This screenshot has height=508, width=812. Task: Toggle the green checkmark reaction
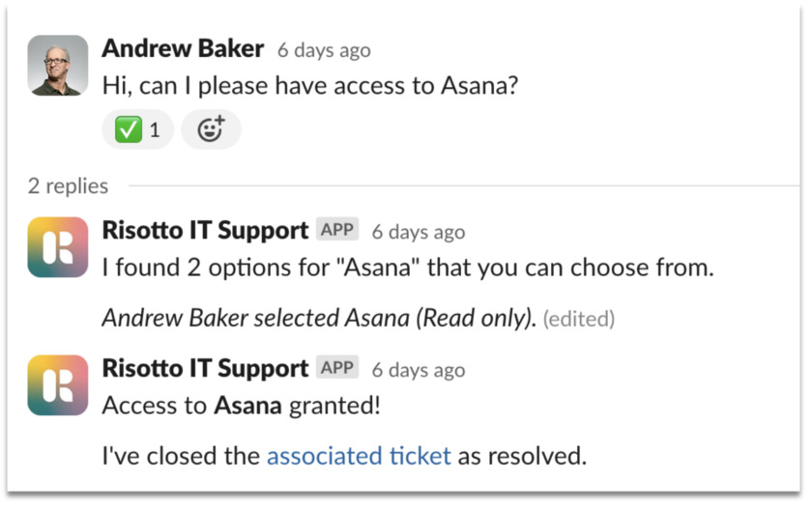137,129
